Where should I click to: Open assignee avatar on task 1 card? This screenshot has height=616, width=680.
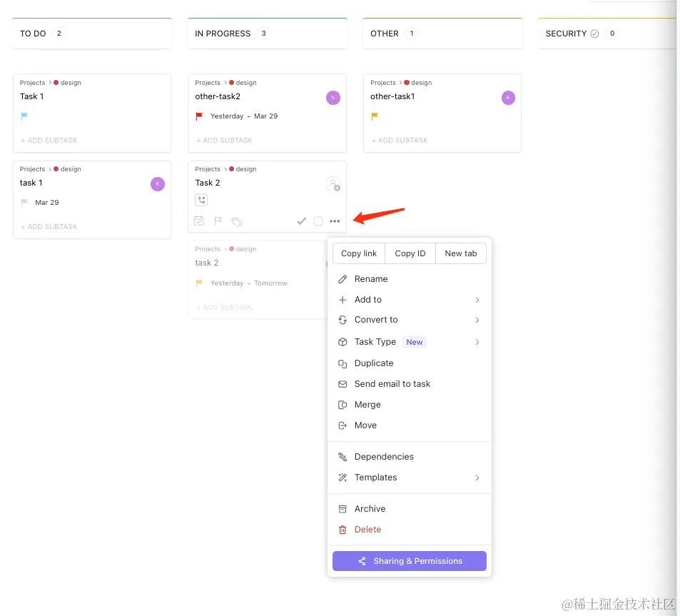tap(158, 184)
